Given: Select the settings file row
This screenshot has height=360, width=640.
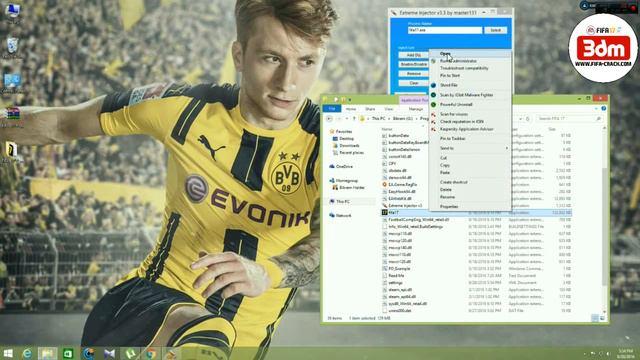Looking at the screenshot, I should pyautogui.click(x=476, y=283).
